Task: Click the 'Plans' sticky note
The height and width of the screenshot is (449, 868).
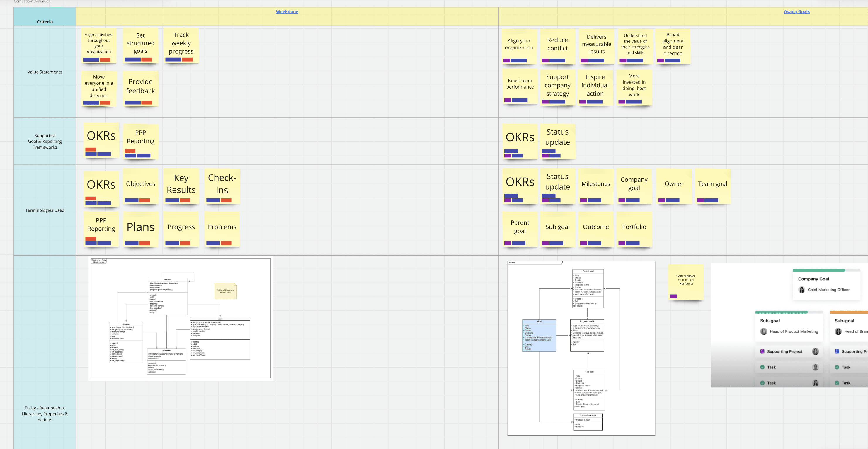Action: click(140, 229)
